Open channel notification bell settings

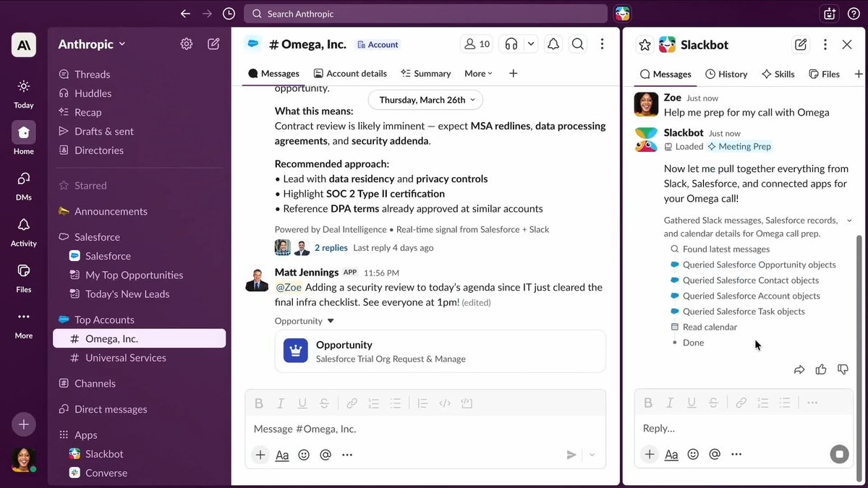(553, 44)
